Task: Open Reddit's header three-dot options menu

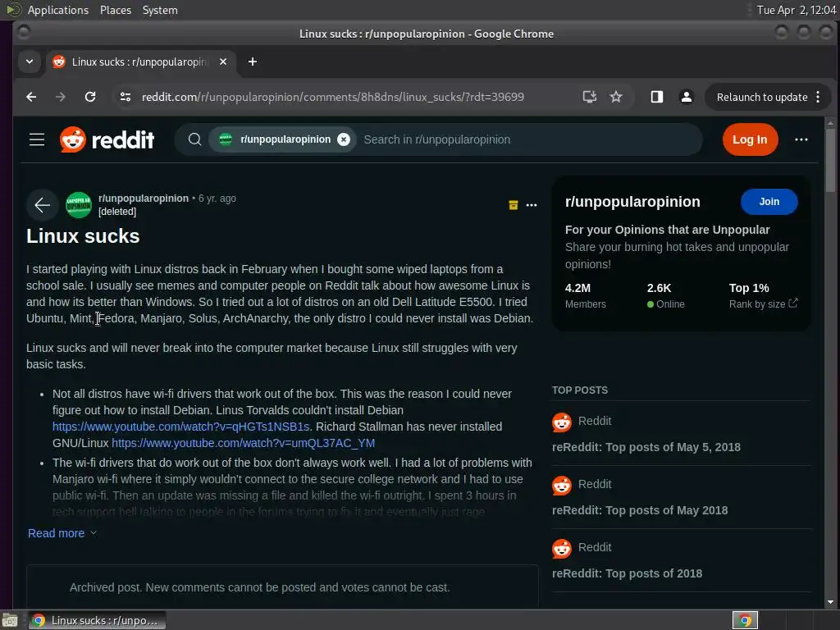Action: [801, 139]
